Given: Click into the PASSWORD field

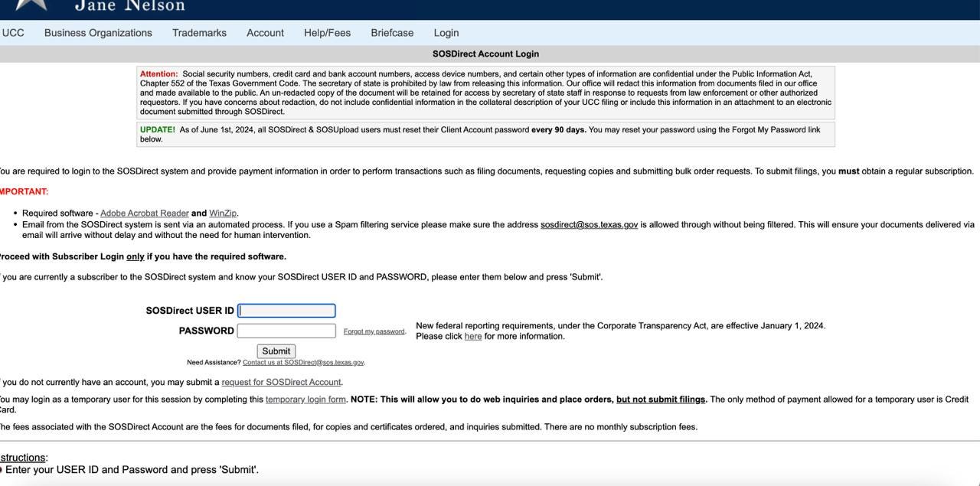Looking at the screenshot, I should 286,331.
